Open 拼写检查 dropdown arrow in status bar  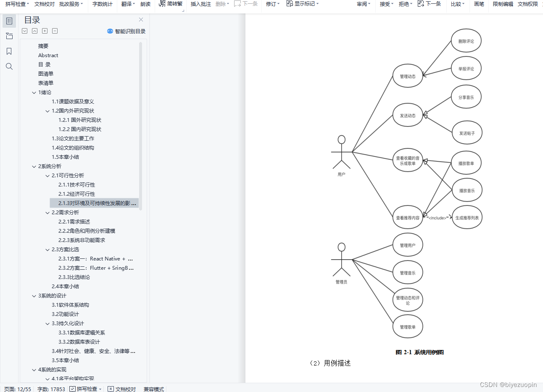coord(100,389)
